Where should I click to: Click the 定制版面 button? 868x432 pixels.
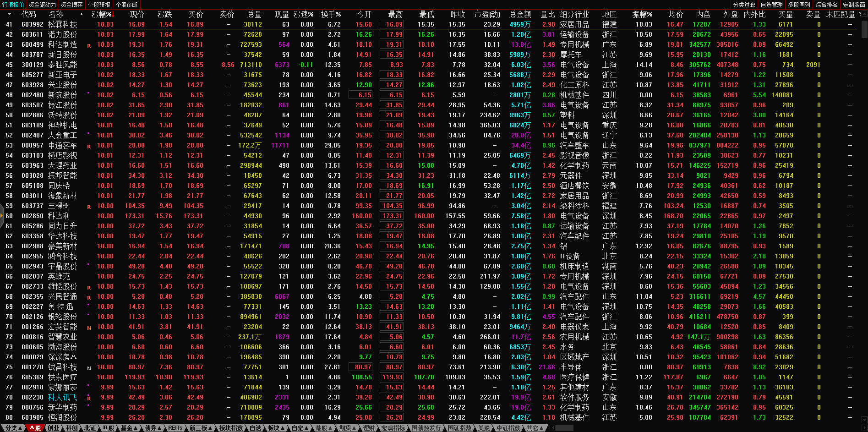coord(854,5)
